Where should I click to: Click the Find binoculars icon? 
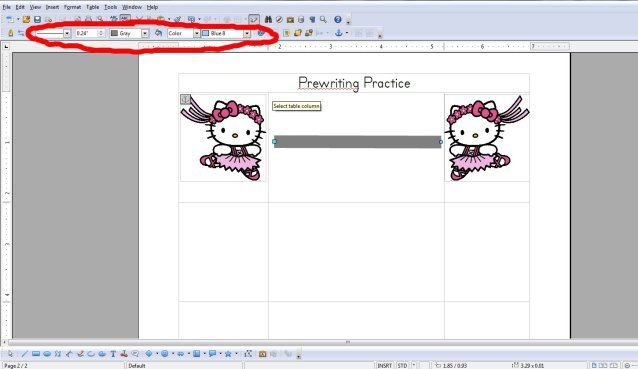click(268, 19)
